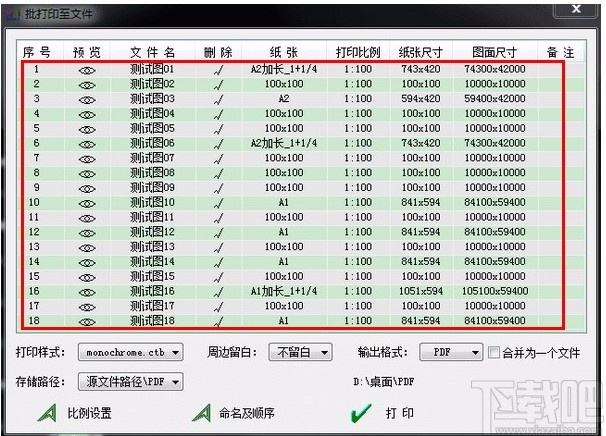
Task: Click paper size 594x420
Action: [421, 99]
